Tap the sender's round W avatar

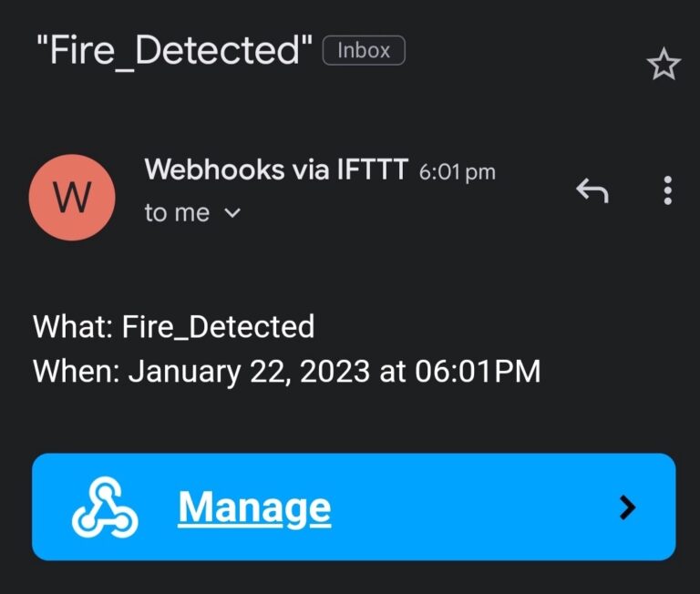tap(72, 197)
